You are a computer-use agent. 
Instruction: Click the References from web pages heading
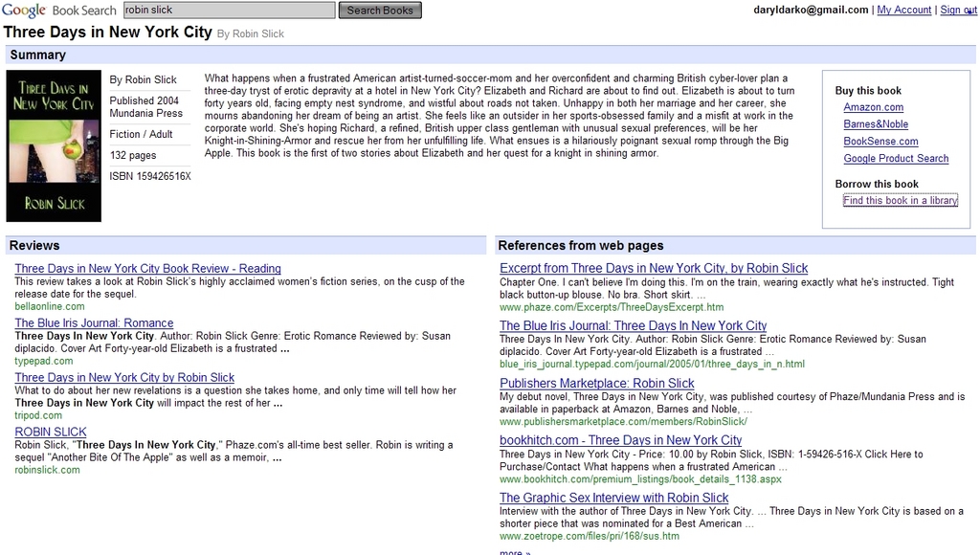pos(581,245)
